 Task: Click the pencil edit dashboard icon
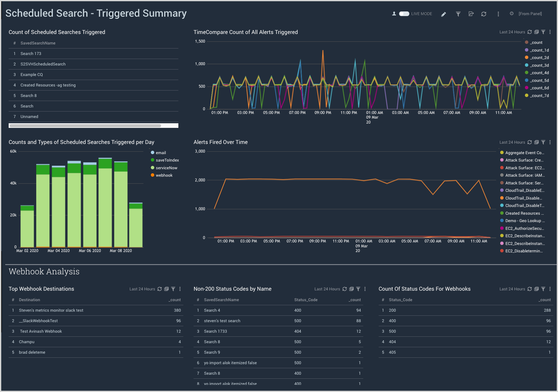click(x=444, y=14)
